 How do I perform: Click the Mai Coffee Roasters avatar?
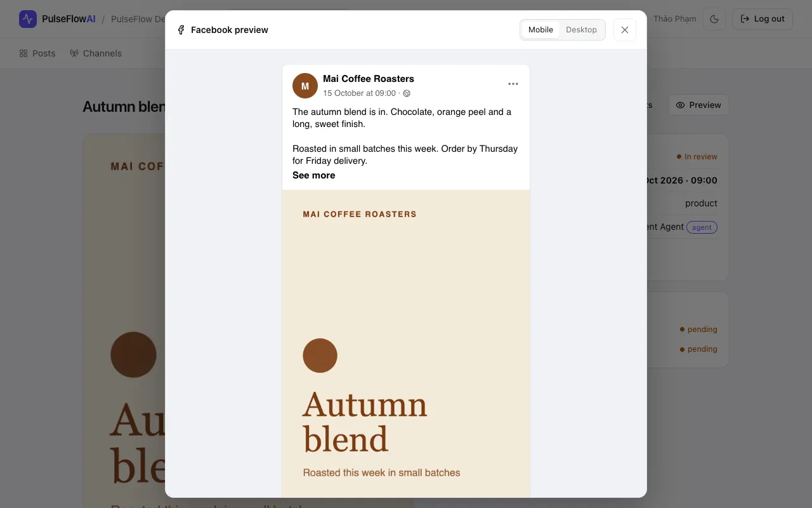(305, 86)
